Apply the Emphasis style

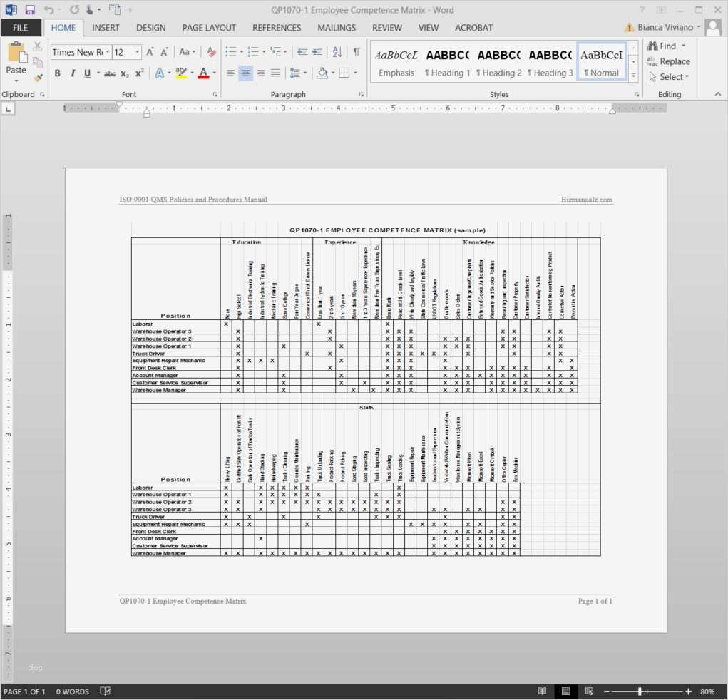(396, 62)
